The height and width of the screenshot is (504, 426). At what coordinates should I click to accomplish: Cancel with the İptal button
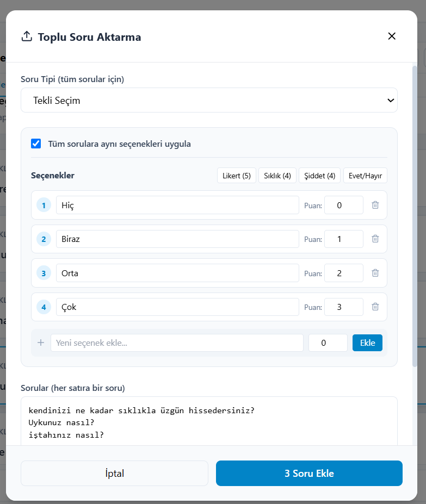tap(115, 473)
